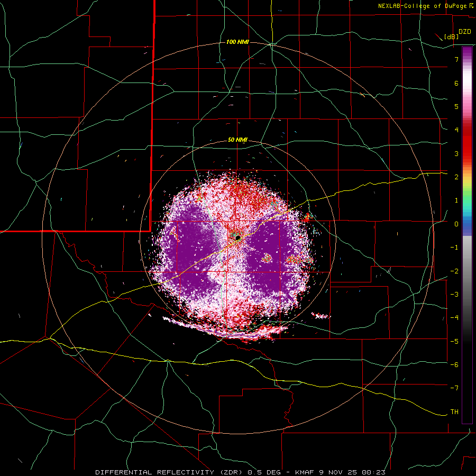Click the "-1" value on the dB scale

point(454,248)
